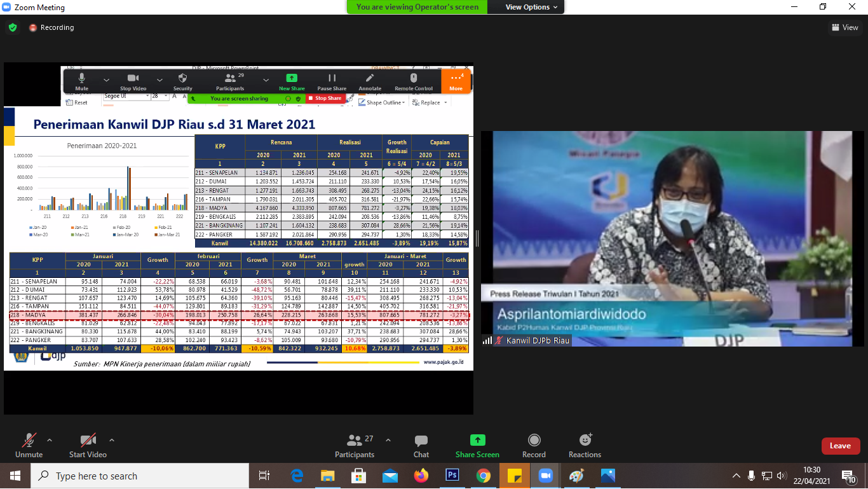Click the Share Screen icon
Screen dimensions: 868x489
click(x=477, y=441)
